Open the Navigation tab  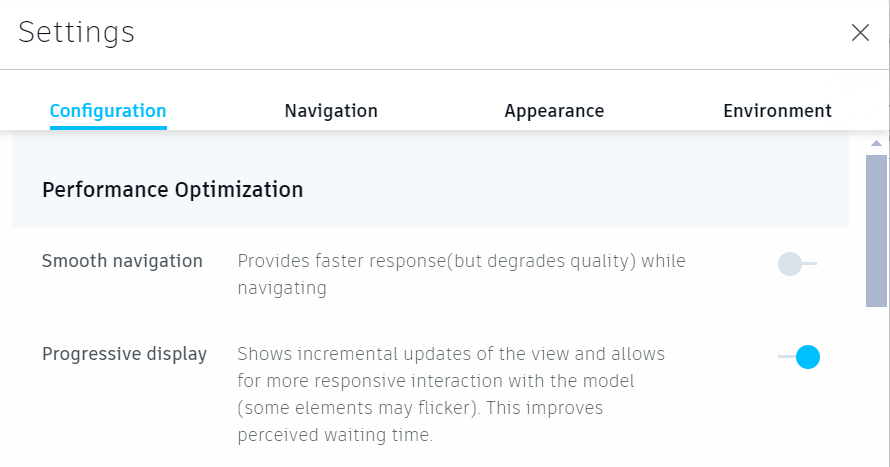[331, 111]
